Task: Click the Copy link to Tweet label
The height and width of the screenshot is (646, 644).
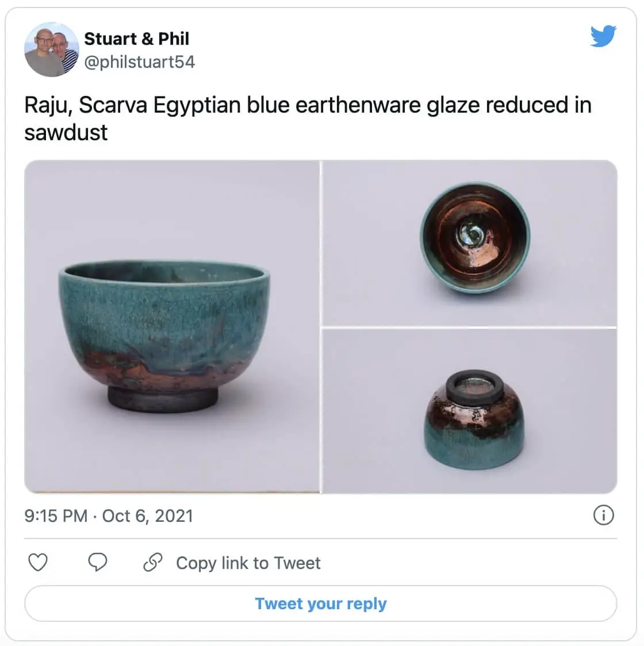Action: (x=247, y=563)
